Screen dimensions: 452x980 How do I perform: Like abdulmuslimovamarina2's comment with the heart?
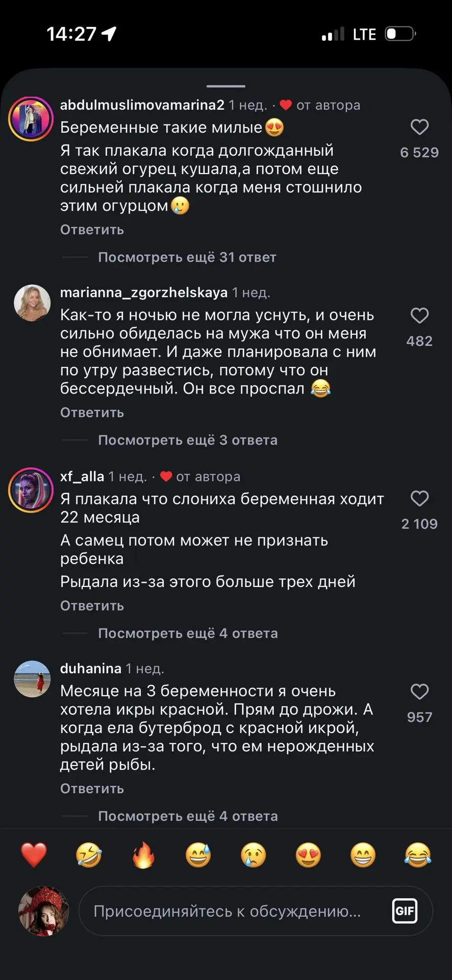[419, 127]
